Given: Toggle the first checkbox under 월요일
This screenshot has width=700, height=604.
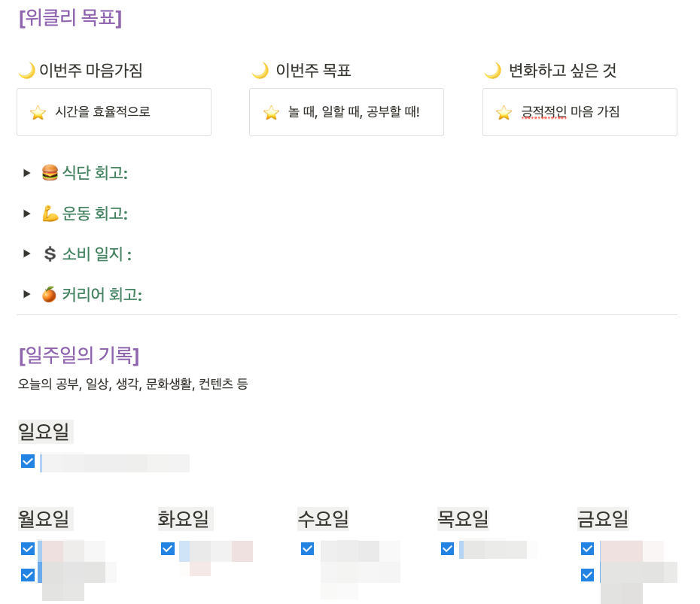Looking at the screenshot, I should pyautogui.click(x=28, y=548).
